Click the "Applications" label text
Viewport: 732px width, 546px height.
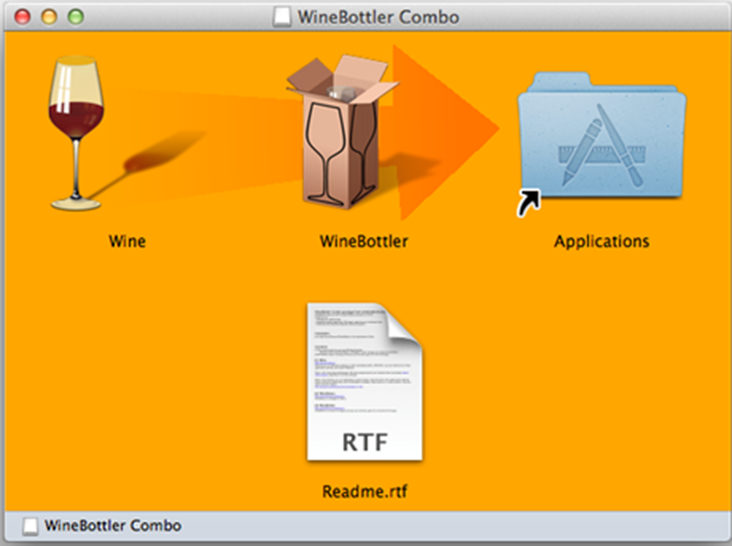point(601,242)
